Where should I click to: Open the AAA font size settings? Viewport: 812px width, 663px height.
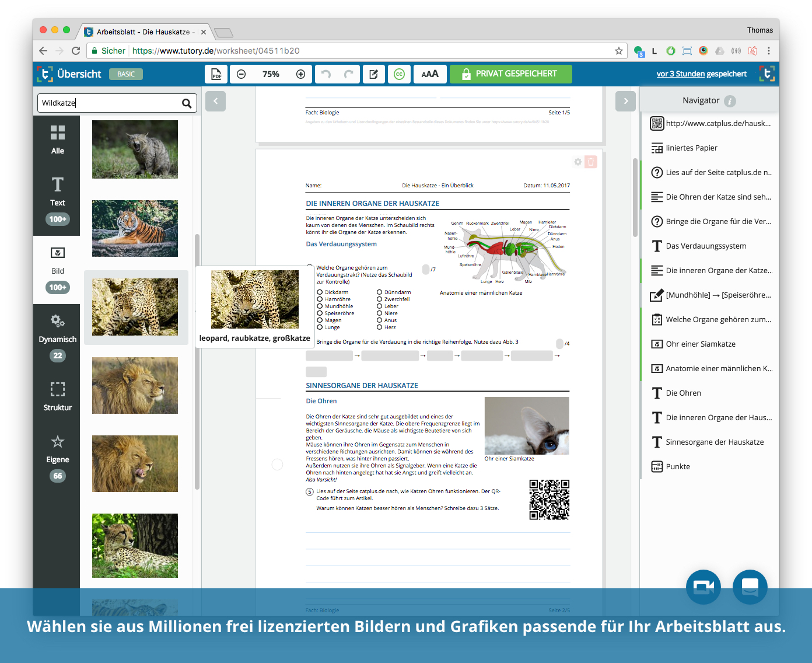[x=430, y=74]
